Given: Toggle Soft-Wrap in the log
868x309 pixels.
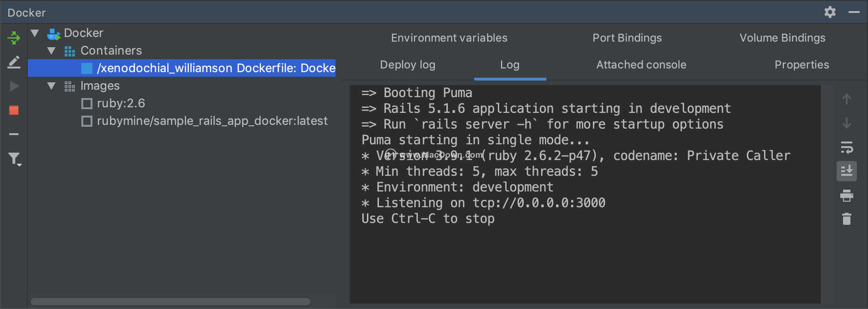Looking at the screenshot, I should click(847, 147).
